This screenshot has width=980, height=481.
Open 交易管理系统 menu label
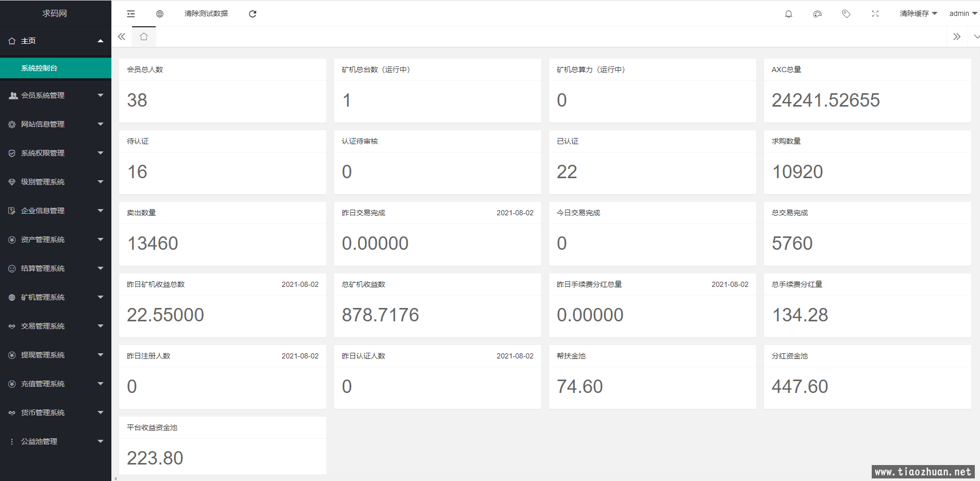tap(43, 326)
